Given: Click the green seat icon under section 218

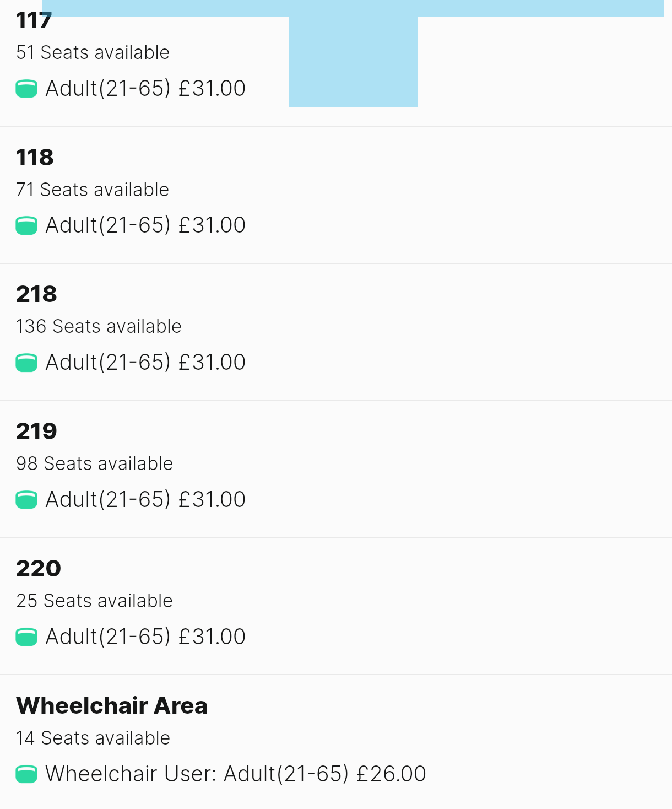Looking at the screenshot, I should tap(26, 363).
